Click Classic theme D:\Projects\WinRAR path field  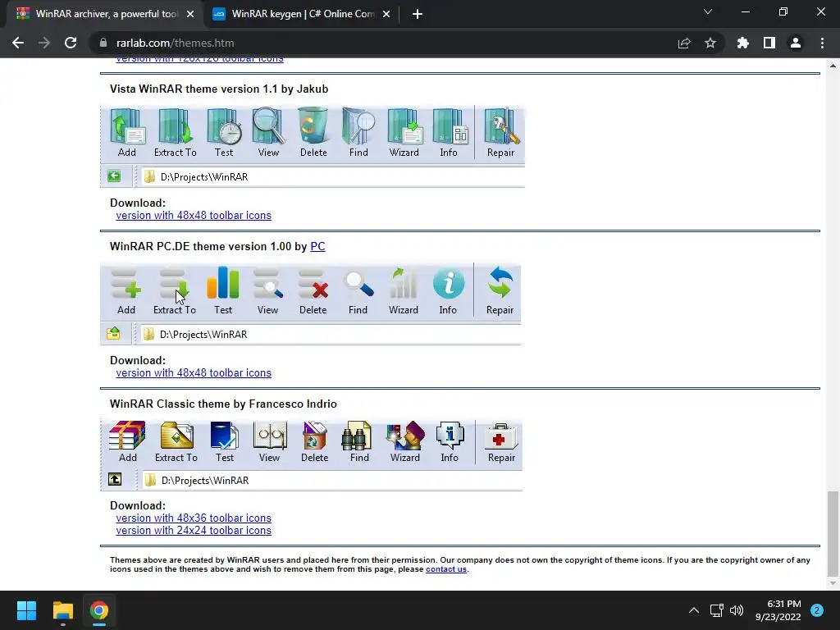click(331, 480)
